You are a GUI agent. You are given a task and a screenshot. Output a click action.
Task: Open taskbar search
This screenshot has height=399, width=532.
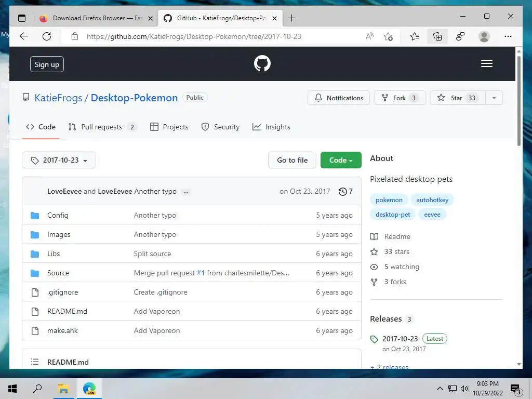(37, 389)
